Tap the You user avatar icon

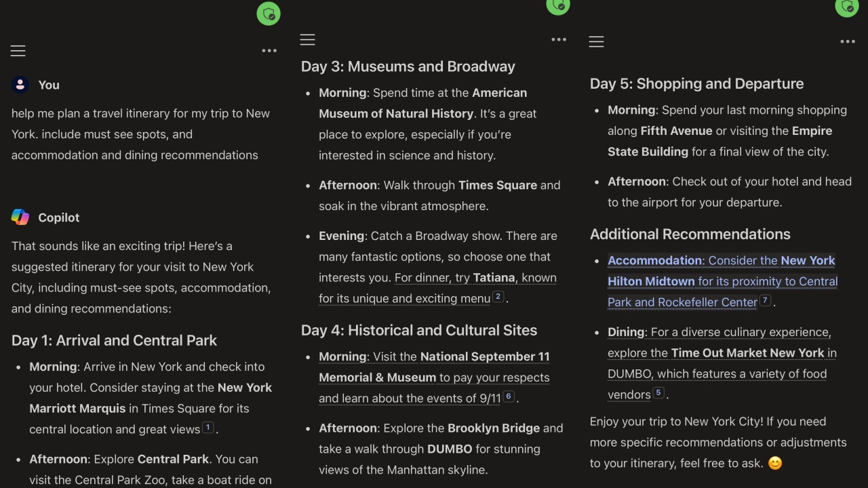[20, 85]
